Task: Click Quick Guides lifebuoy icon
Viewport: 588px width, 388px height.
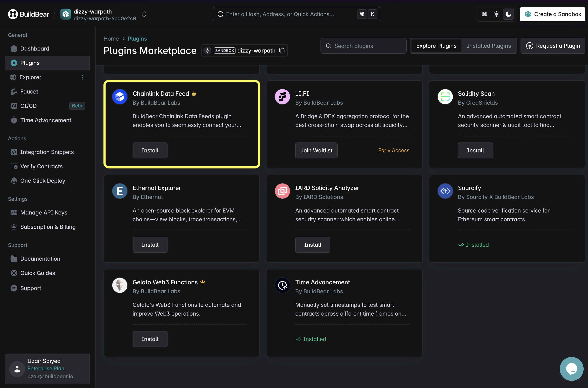Action: click(x=14, y=273)
